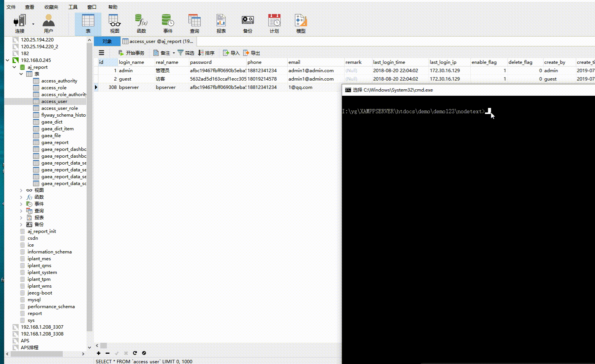
Task: Toggle the 排序 (Sort) on results
Action: point(206,53)
